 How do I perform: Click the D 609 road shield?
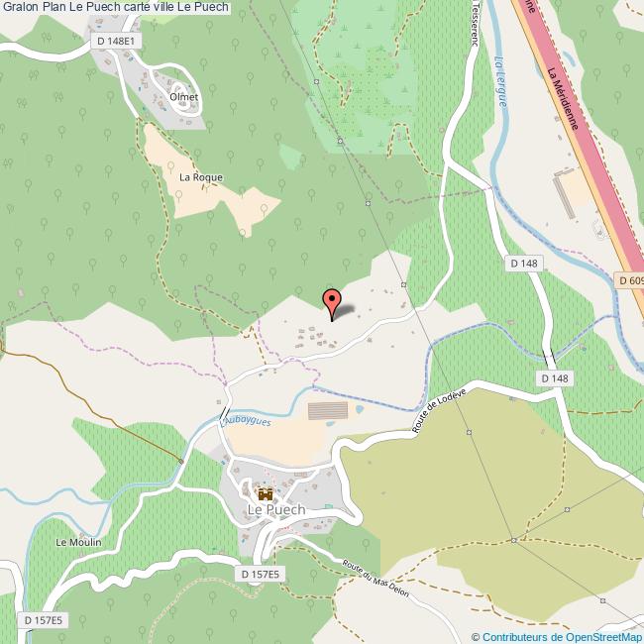tap(629, 280)
